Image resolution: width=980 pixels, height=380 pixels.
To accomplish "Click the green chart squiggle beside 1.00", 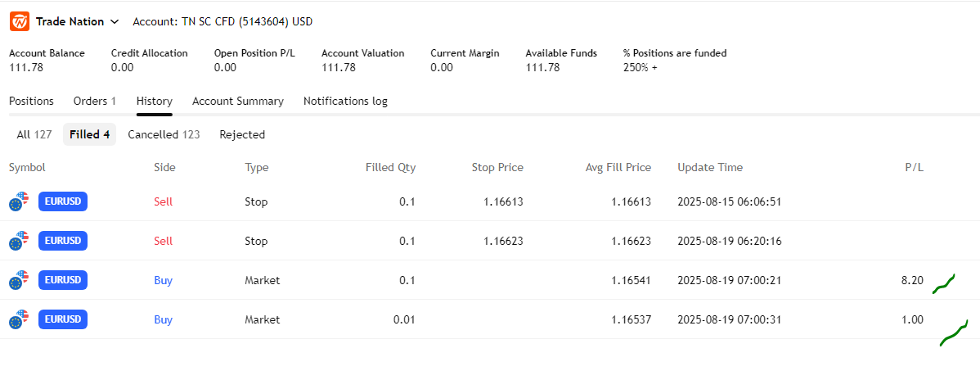I will click(x=954, y=332).
